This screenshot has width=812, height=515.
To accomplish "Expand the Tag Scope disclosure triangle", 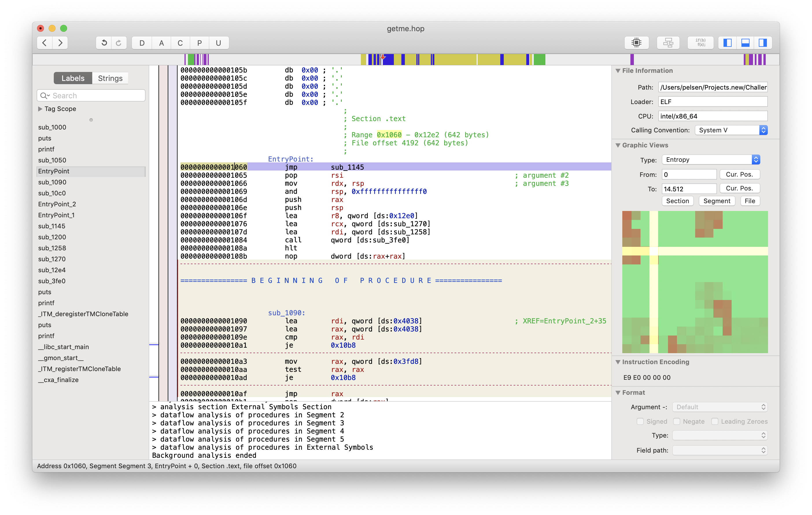I will [x=40, y=109].
